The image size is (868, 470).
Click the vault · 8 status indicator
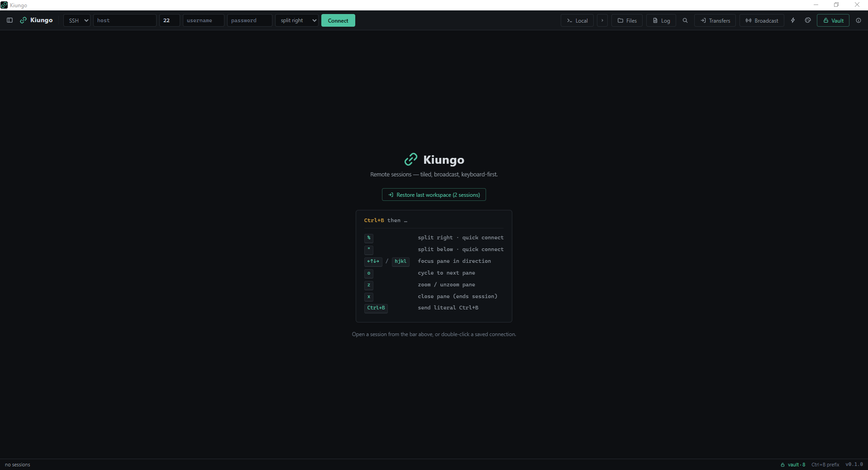793,465
